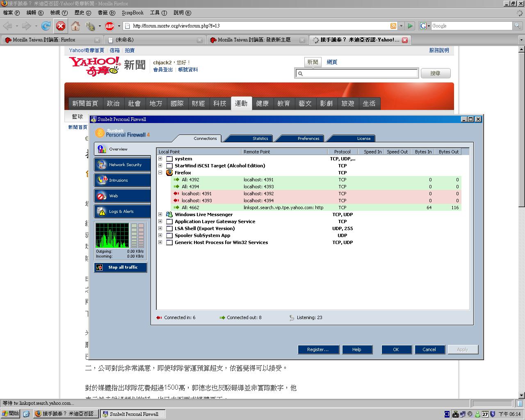Viewport: 525px width, 420px height.
Task: Click the Register... button
Action: pyautogui.click(x=318, y=349)
